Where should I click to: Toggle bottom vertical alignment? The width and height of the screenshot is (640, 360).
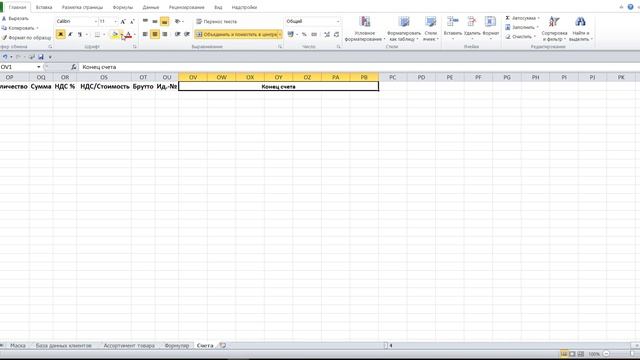[164, 21]
